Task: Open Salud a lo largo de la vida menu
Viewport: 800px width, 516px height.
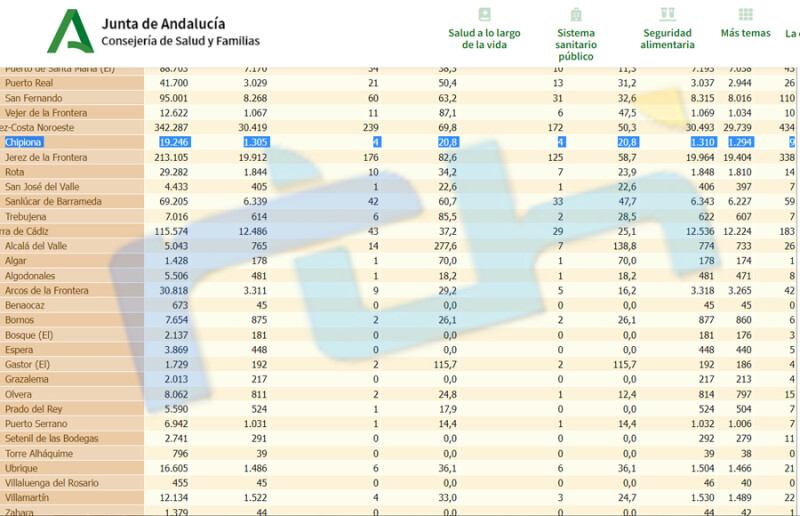Action: [484, 39]
